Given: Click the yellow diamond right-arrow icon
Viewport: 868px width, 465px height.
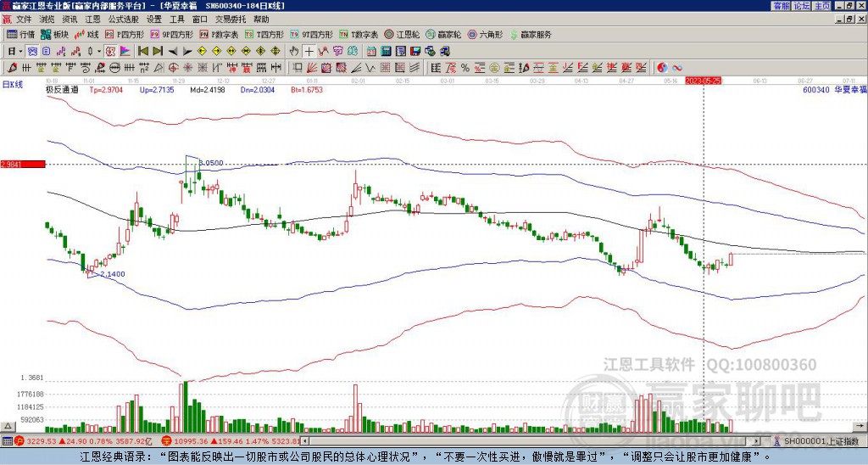Looking at the screenshot, I should pos(216,51).
